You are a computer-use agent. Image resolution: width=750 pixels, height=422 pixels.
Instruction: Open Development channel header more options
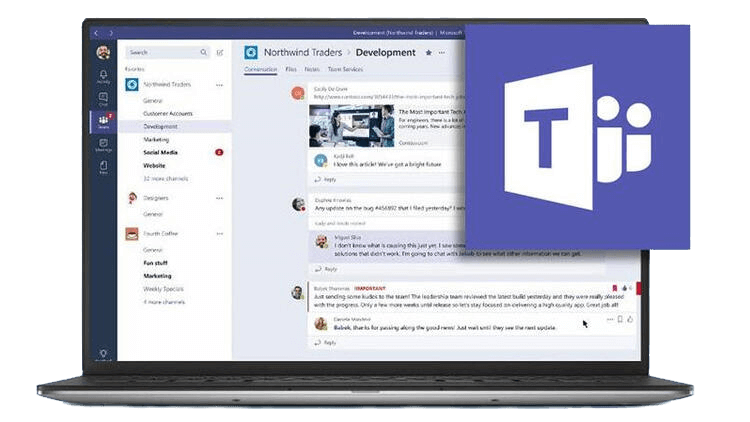442,53
